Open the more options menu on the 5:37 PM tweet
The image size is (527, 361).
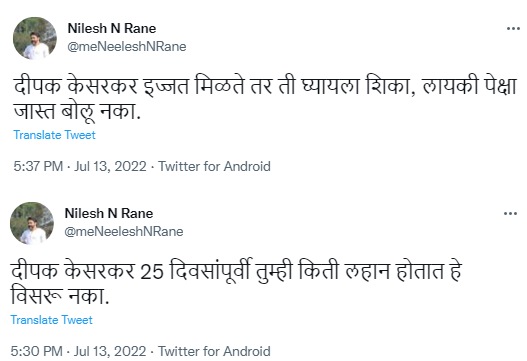[513, 29]
